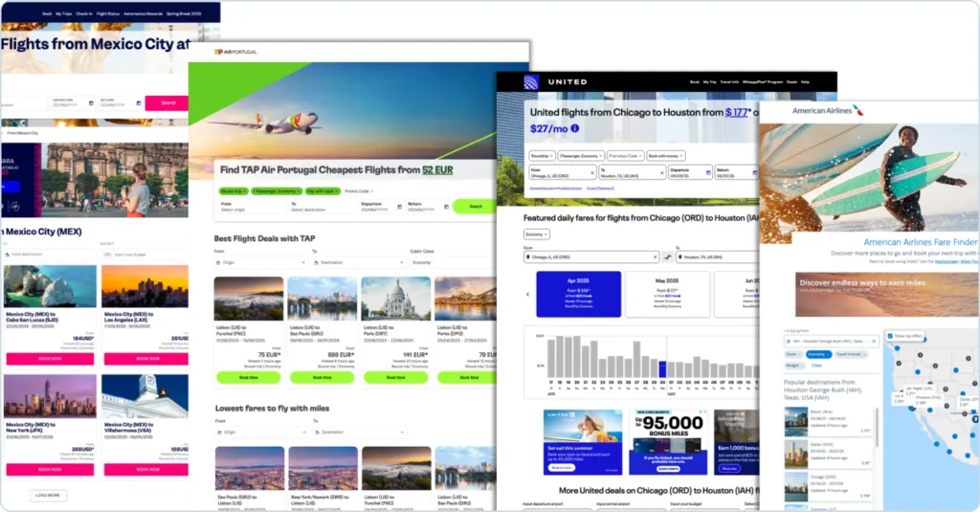Clear the American Airlines flying-from field
This screenshot has height=512, width=980.
[x=873, y=342]
